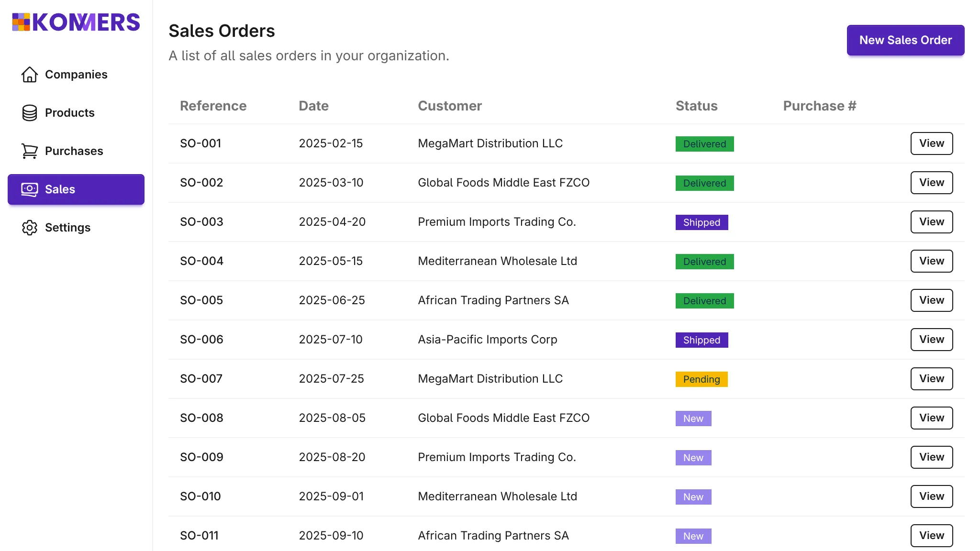This screenshot has height=551, width=980.
Task: Click the New Sales Order button
Action: [x=905, y=40]
